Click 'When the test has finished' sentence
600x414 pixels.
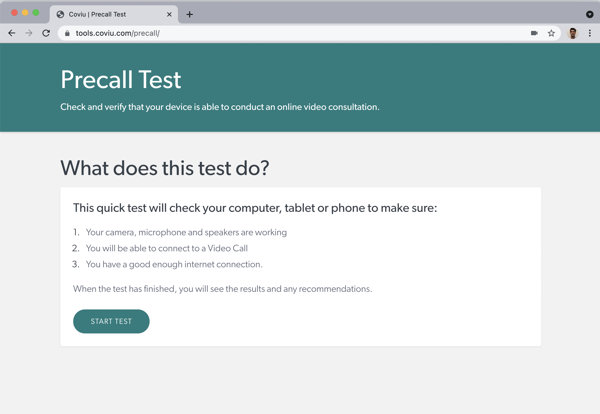[x=222, y=289]
